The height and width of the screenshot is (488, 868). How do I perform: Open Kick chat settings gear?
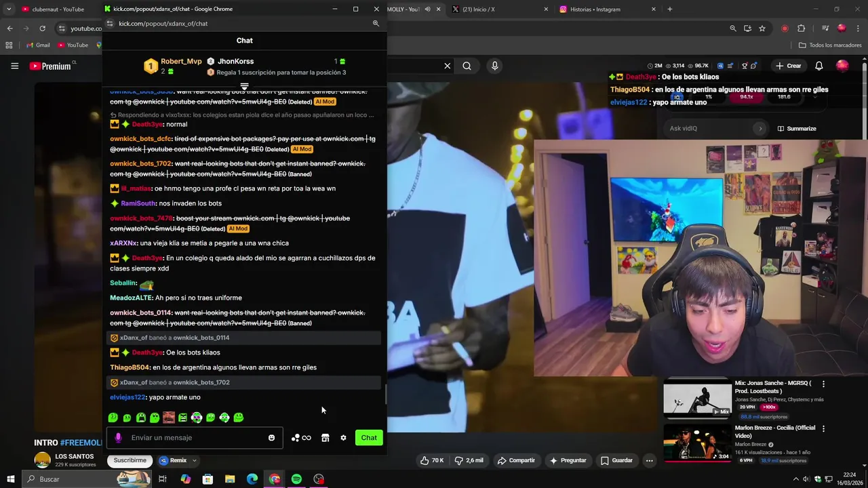343,438
